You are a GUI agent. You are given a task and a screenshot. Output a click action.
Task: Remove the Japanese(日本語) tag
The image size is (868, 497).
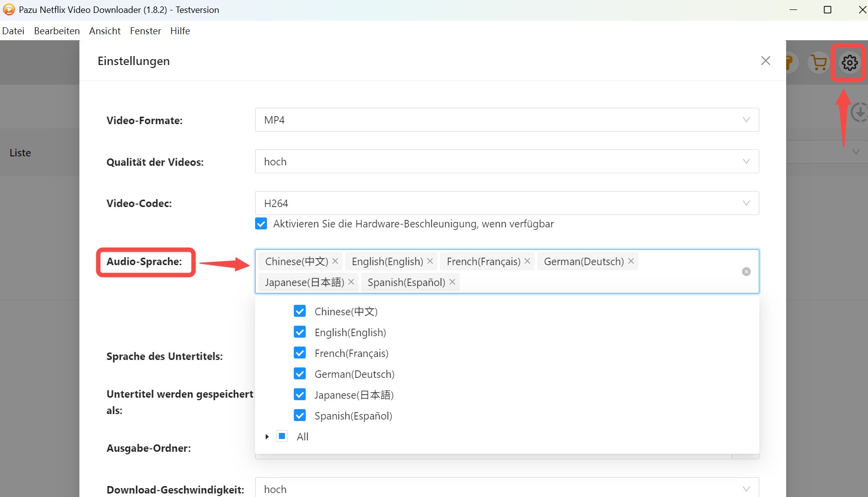351,282
